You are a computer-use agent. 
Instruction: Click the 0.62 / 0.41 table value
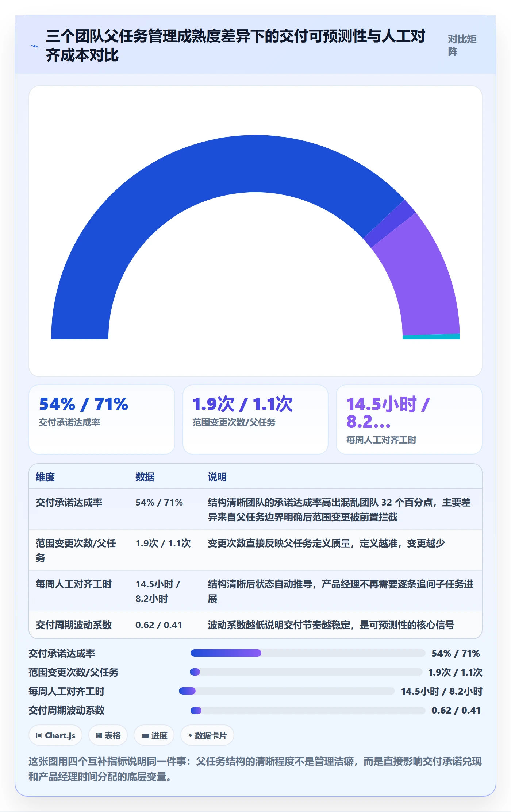pos(159,625)
